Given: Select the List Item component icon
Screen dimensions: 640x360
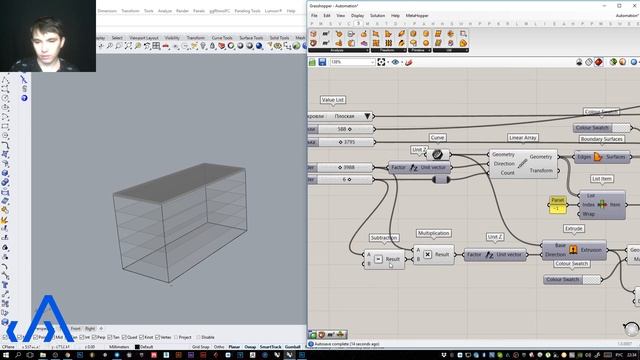Looking at the screenshot, I should [602, 204].
